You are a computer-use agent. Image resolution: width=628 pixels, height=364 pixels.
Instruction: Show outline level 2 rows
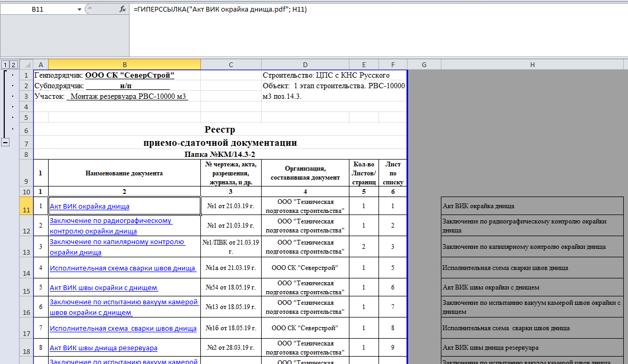[x=14, y=64]
